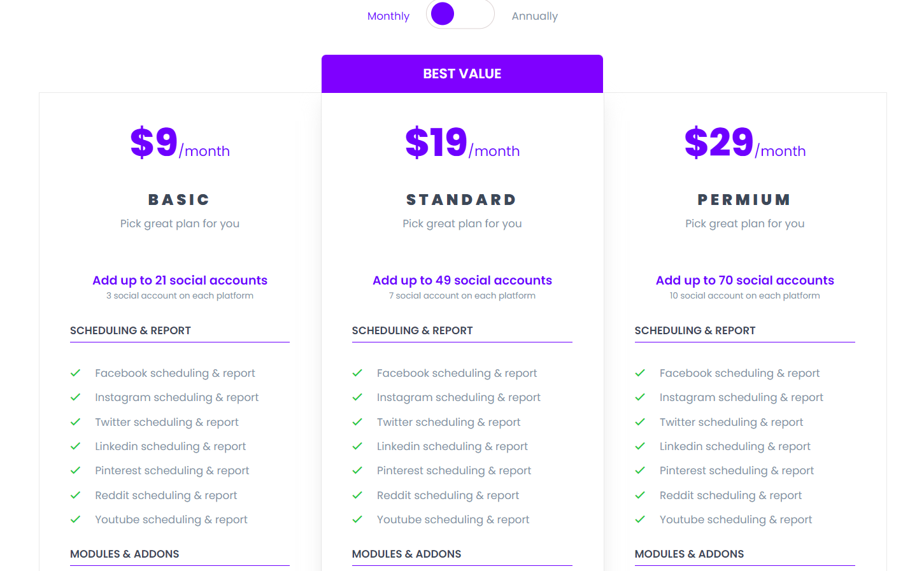Image resolution: width=924 pixels, height=571 pixels.
Task: Click checkmark beside Permium Youtube scheduling
Action: tap(640, 519)
